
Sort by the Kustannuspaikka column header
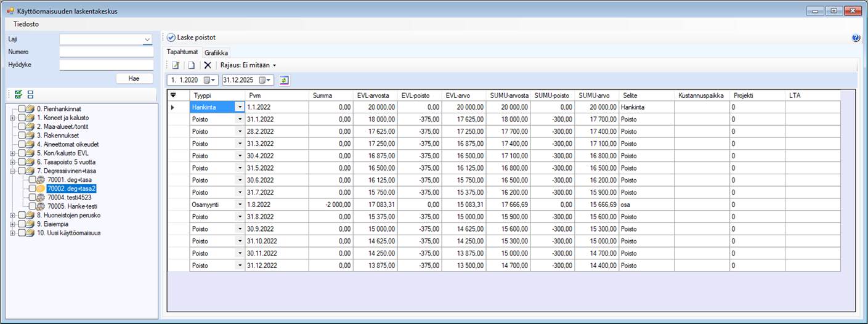[x=702, y=95]
